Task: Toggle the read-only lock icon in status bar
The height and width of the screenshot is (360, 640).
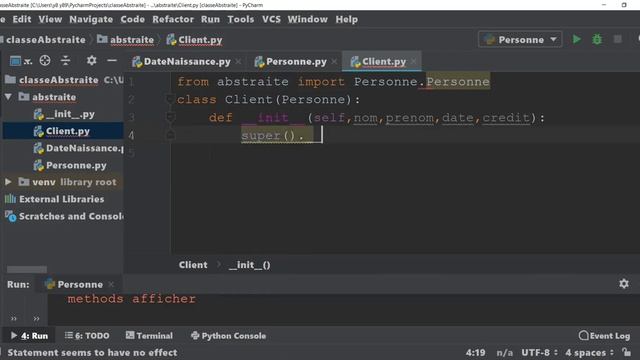Action: coord(627,352)
